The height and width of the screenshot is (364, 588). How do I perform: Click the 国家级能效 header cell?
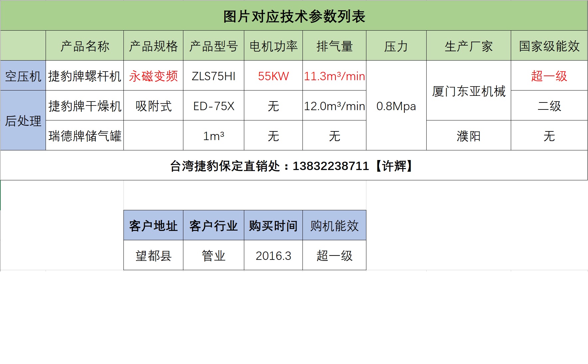pos(549,46)
